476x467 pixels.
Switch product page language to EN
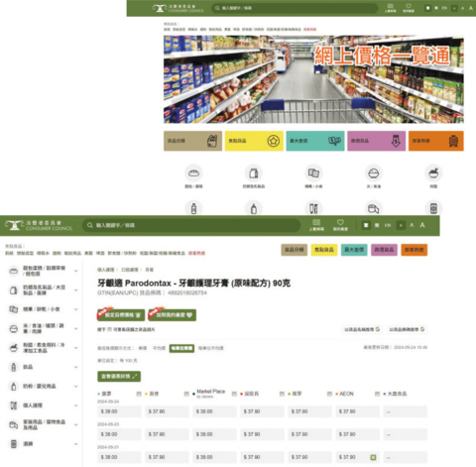click(x=388, y=225)
